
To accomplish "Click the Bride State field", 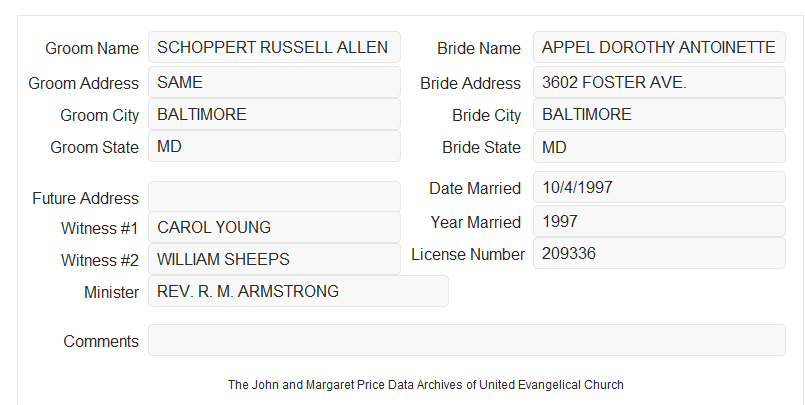I will (x=659, y=147).
